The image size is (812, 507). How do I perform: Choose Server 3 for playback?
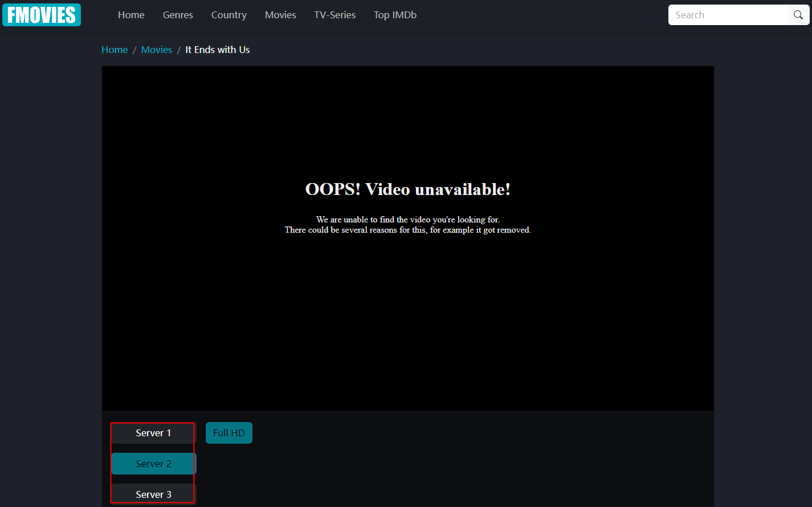pyautogui.click(x=153, y=494)
